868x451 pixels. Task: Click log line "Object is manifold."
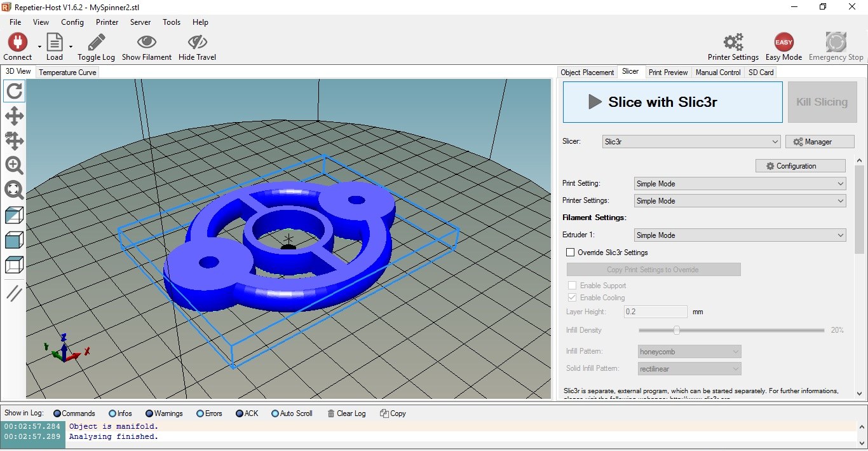pyautogui.click(x=114, y=427)
